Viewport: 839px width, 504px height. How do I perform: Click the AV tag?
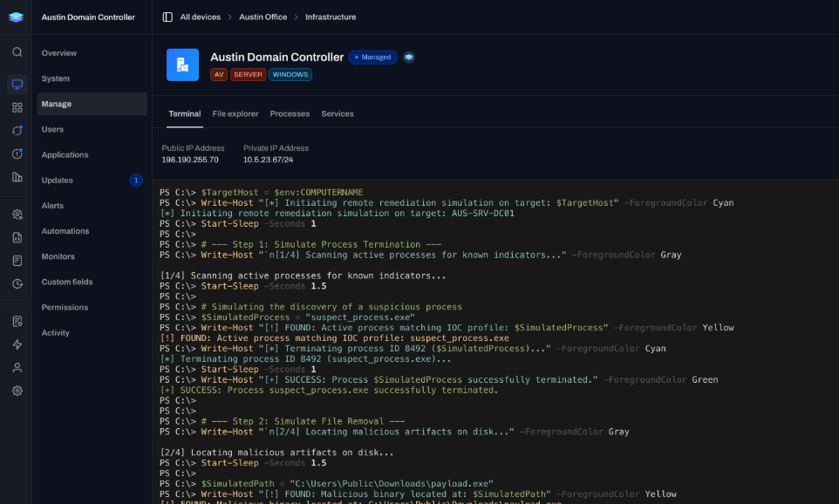(x=219, y=74)
